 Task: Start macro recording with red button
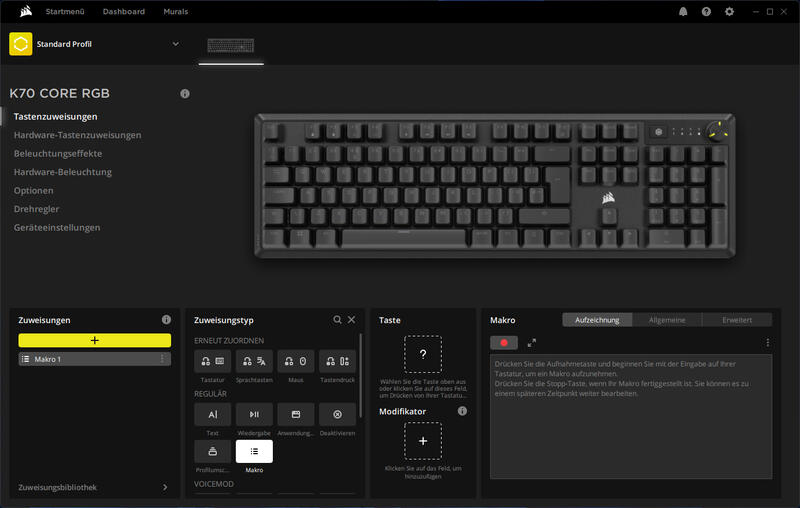[504, 343]
